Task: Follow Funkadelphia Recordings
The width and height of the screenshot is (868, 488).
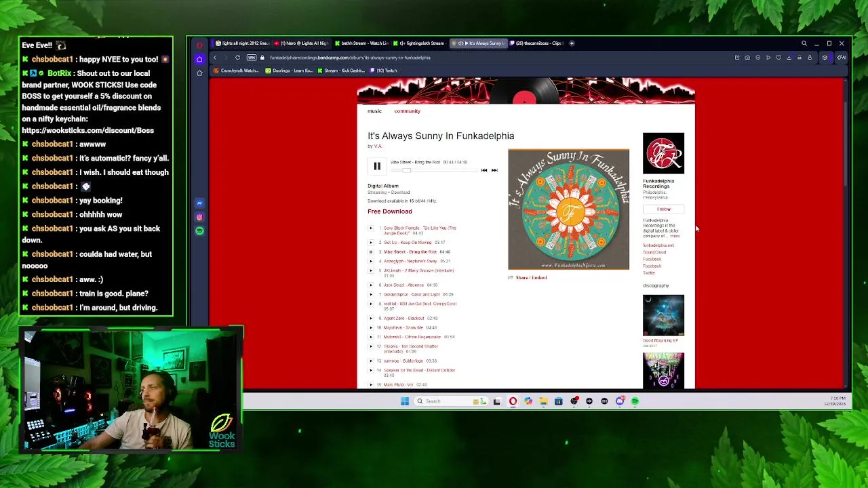Action: 663,209
